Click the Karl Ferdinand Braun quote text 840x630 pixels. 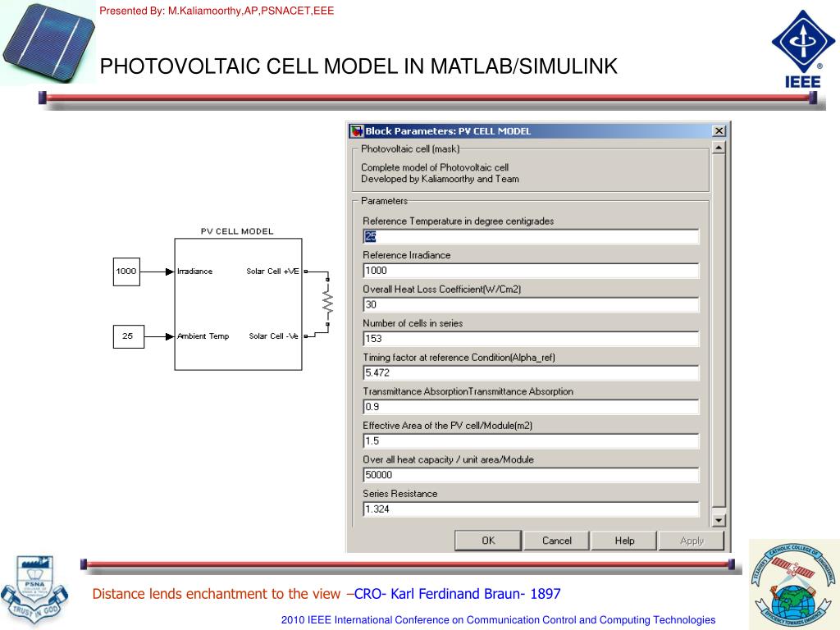[326, 594]
